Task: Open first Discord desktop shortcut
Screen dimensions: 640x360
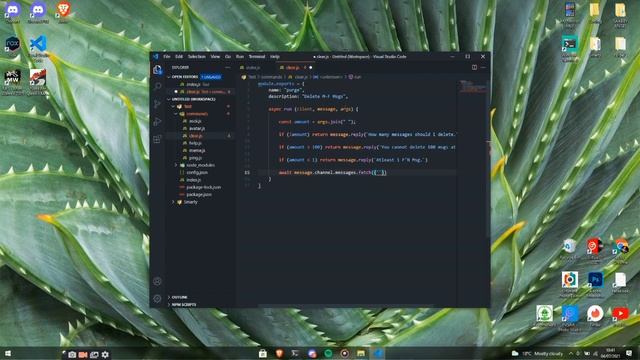Action: point(13,11)
